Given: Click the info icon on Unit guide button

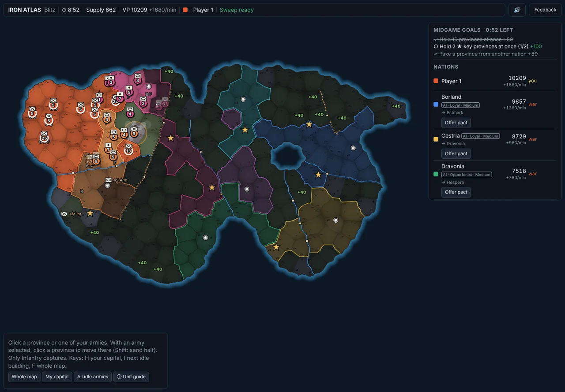Looking at the screenshot, I should click(x=119, y=377).
